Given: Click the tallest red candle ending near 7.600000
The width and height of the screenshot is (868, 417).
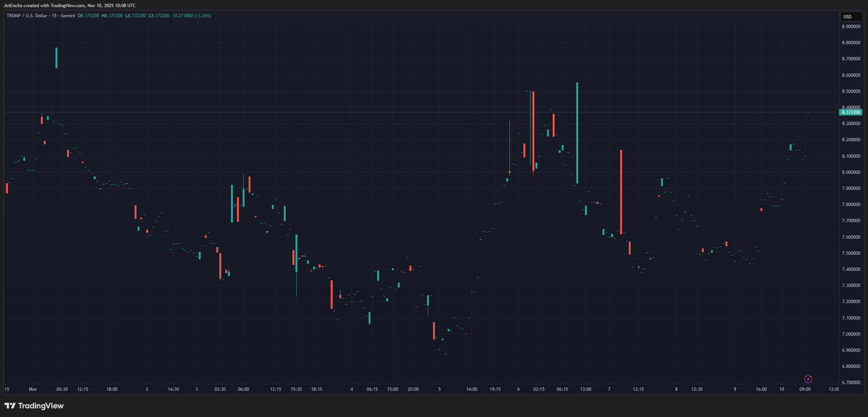Looking at the screenshot, I should click(x=621, y=191).
